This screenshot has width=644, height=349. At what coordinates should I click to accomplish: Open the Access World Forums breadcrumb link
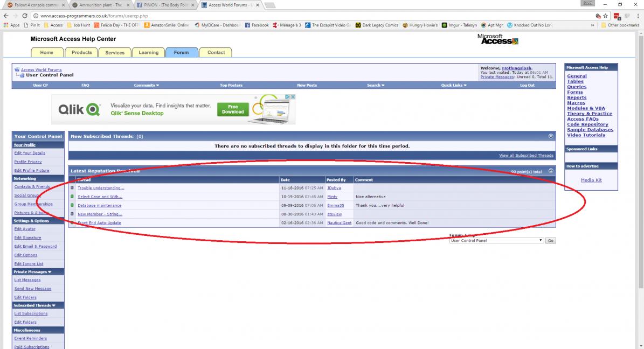coord(41,70)
